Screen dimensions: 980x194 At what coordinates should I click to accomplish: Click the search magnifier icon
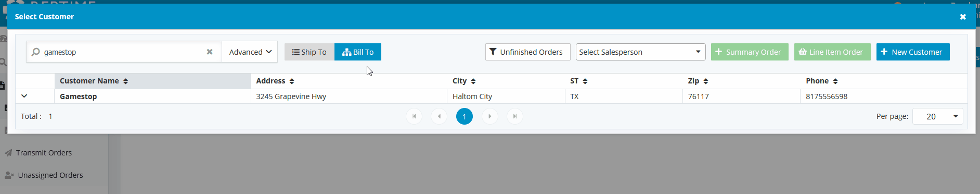[x=36, y=52]
